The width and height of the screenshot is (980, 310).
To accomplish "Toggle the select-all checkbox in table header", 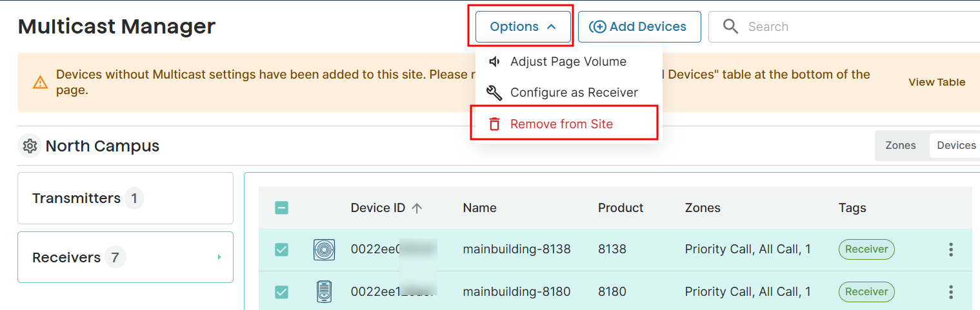I will [x=281, y=208].
